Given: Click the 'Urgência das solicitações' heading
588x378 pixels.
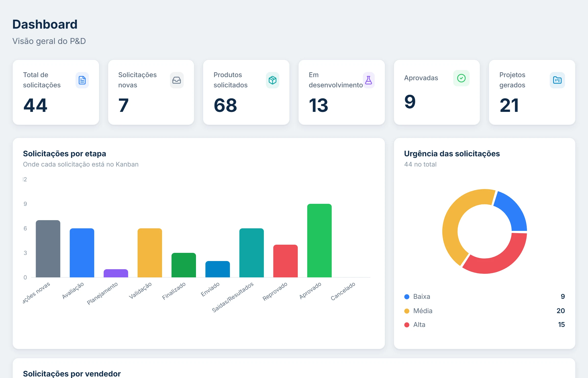Looking at the screenshot, I should tap(452, 154).
